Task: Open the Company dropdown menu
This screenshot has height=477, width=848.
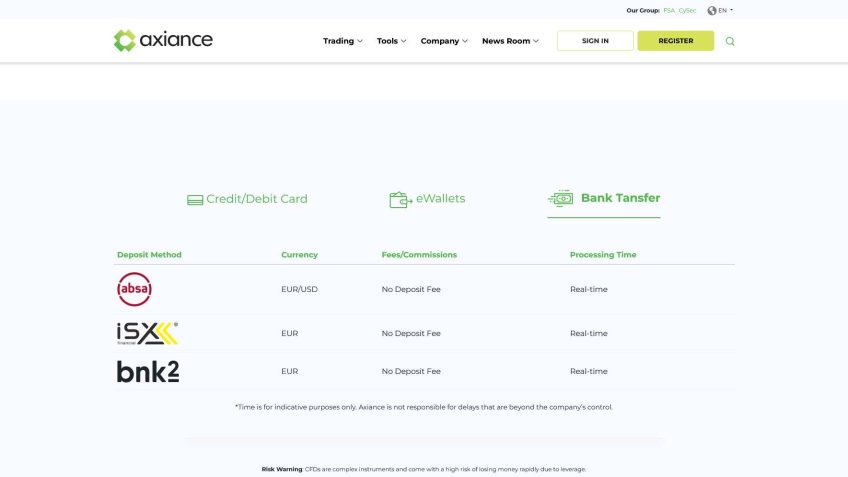Action: coord(444,41)
